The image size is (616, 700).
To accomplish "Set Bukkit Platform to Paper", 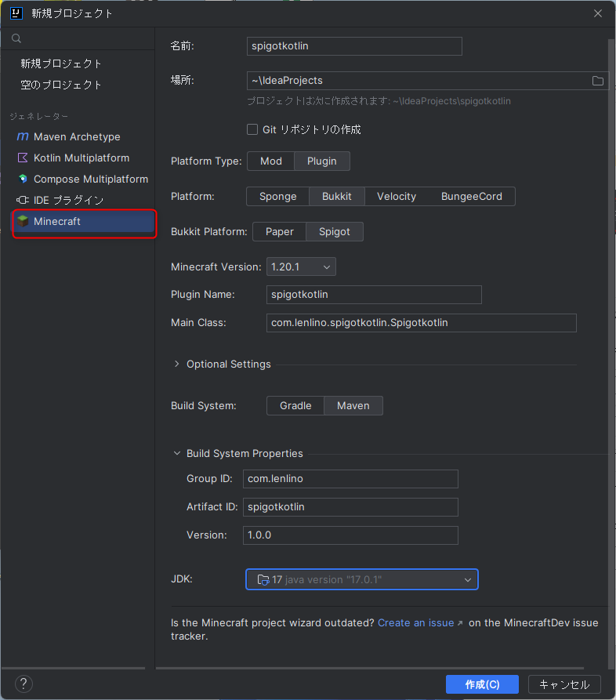I will (279, 232).
